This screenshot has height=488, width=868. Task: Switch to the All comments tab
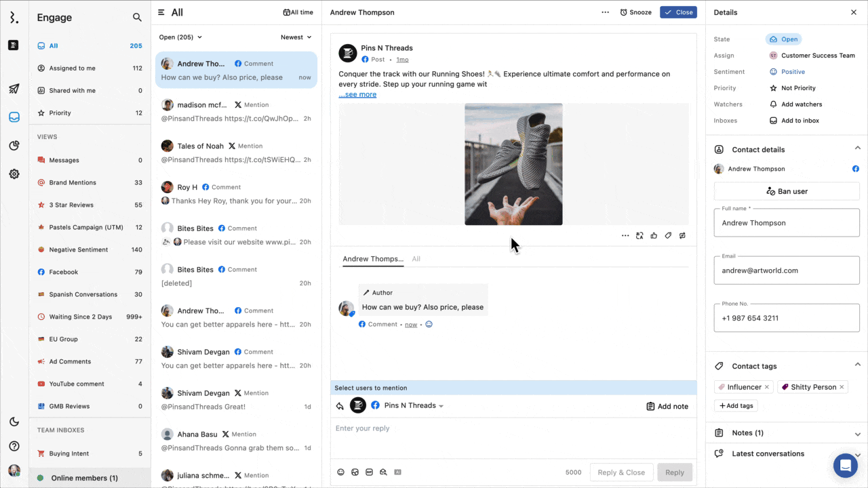click(416, 259)
